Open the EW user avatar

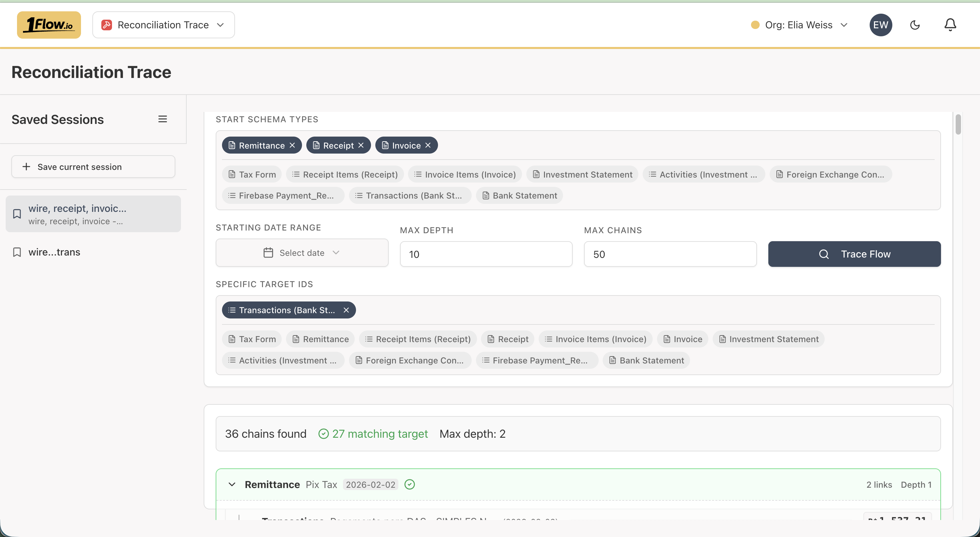(880, 25)
